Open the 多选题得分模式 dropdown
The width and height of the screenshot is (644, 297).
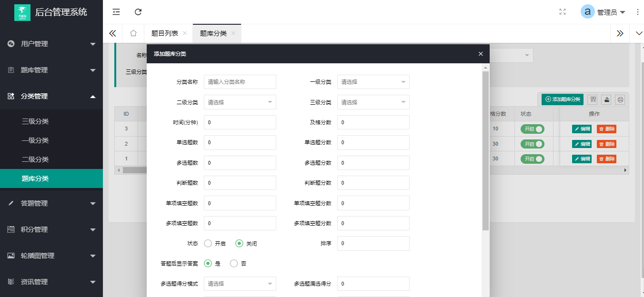tap(240, 284)
